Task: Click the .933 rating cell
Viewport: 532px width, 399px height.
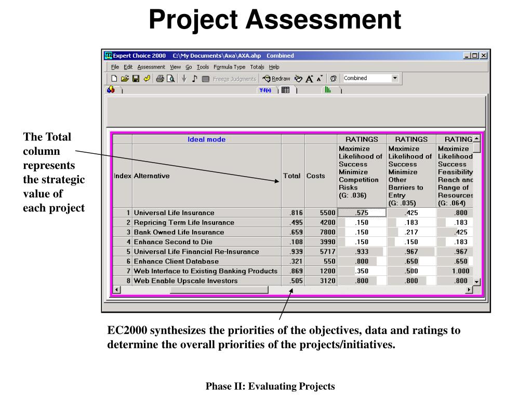Action: point(362,252)
